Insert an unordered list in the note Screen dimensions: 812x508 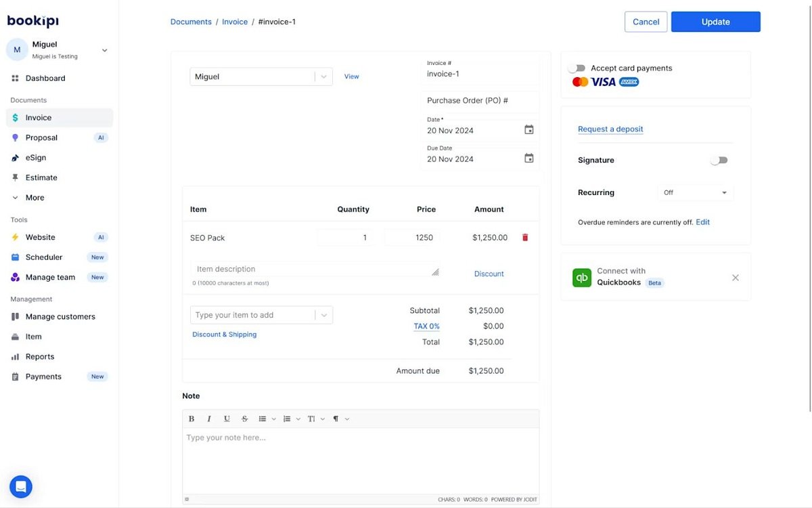click(263, 418)
